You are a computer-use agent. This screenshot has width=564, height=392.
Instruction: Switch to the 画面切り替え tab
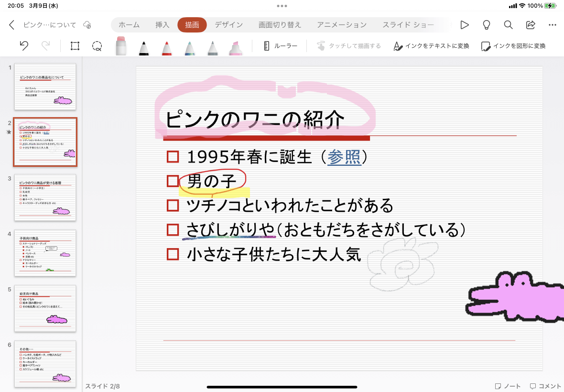click(280, 25)
